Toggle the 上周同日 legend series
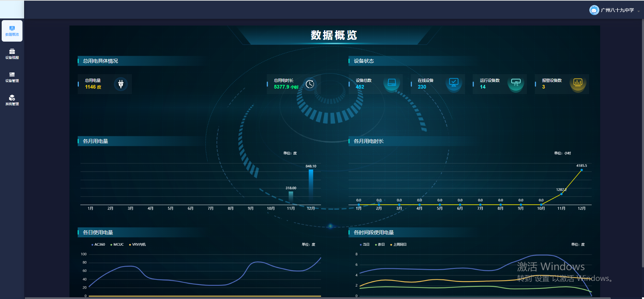This screenshot has height=299, width=644. pos(398,245)
